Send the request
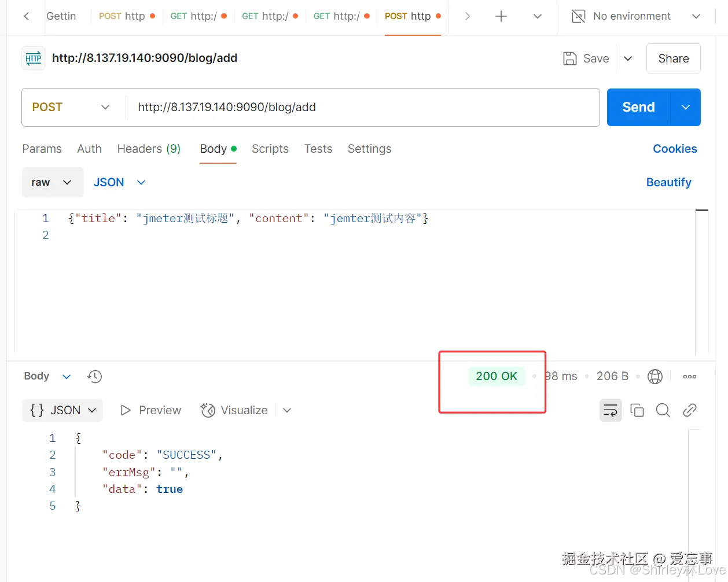The width and height of the screenshot is (728, 582). click(x=638, y=107)
